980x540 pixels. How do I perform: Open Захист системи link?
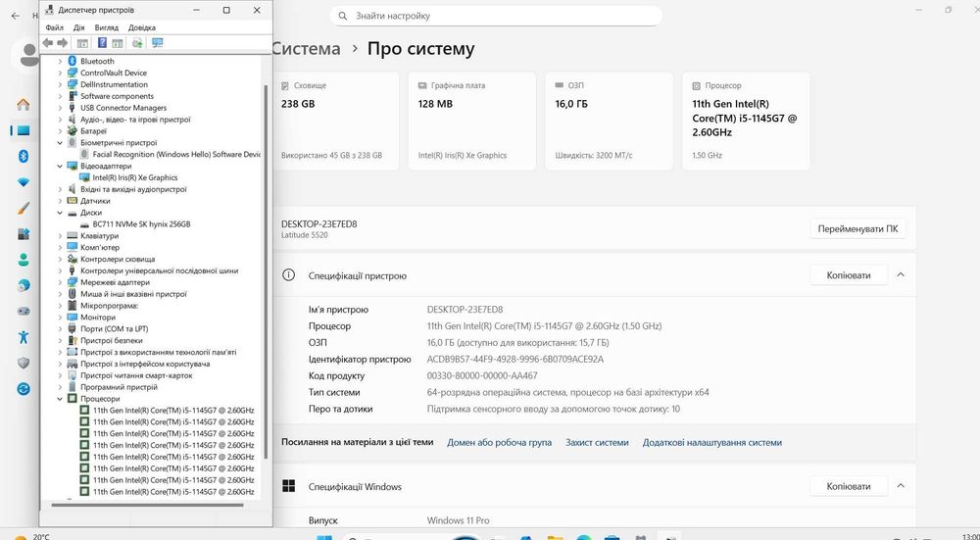click(597, 443)
